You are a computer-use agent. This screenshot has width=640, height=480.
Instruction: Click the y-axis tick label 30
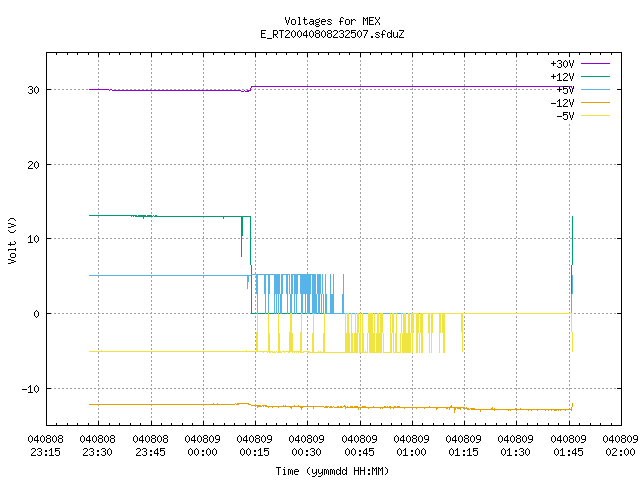pos(33,90)
